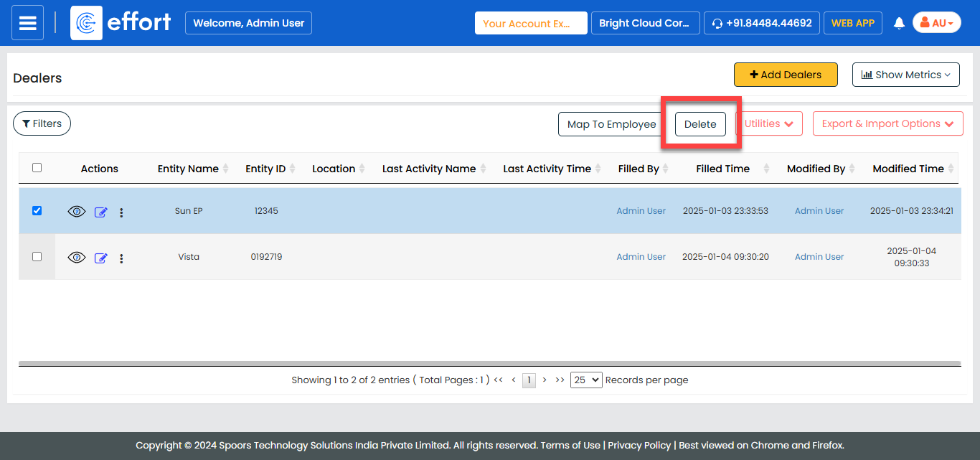View Vista dealer details eye icon
This screenshot has width=980, height=460.
pyautogui.click(x=77, y=258)
